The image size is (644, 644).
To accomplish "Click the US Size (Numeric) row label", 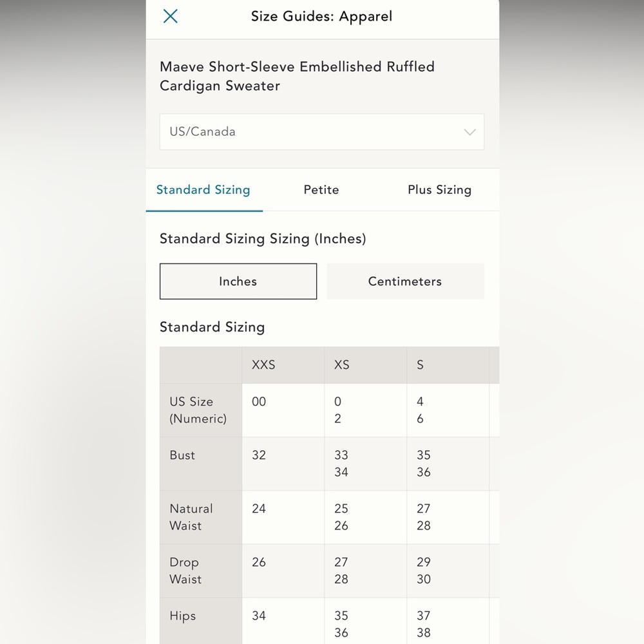I will tap(198, 410).
